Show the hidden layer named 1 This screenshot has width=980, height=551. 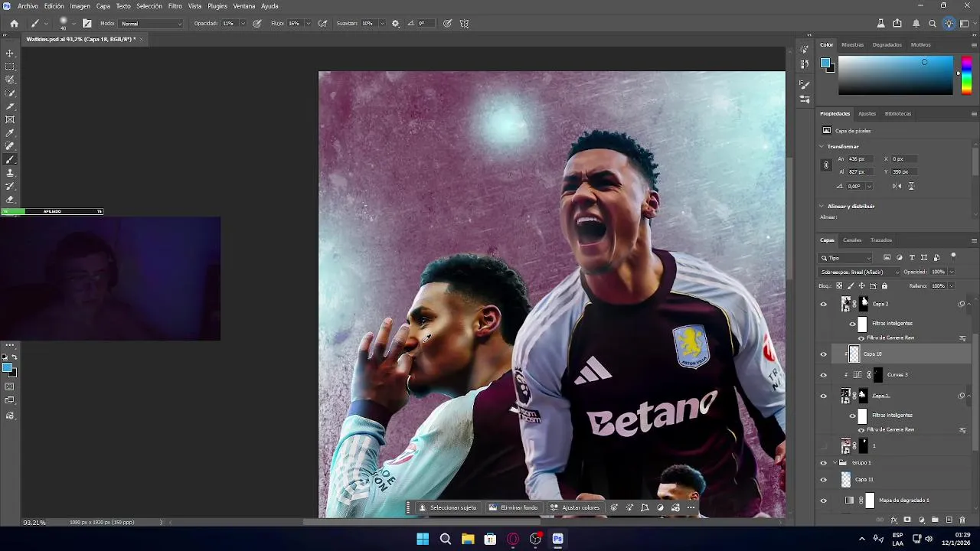pos(824,445)
